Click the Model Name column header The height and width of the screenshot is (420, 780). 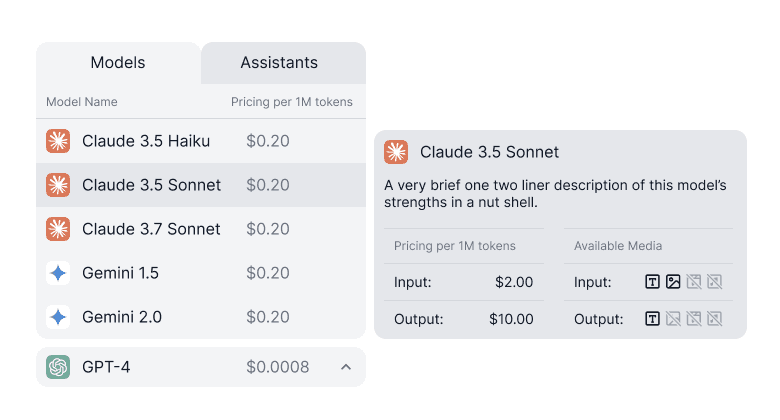[x=82, y=102]
